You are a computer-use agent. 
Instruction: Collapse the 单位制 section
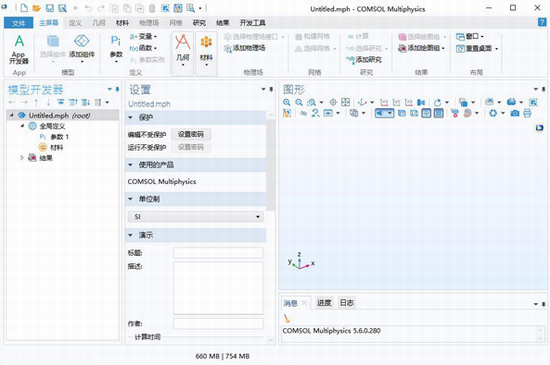(130, 199)
